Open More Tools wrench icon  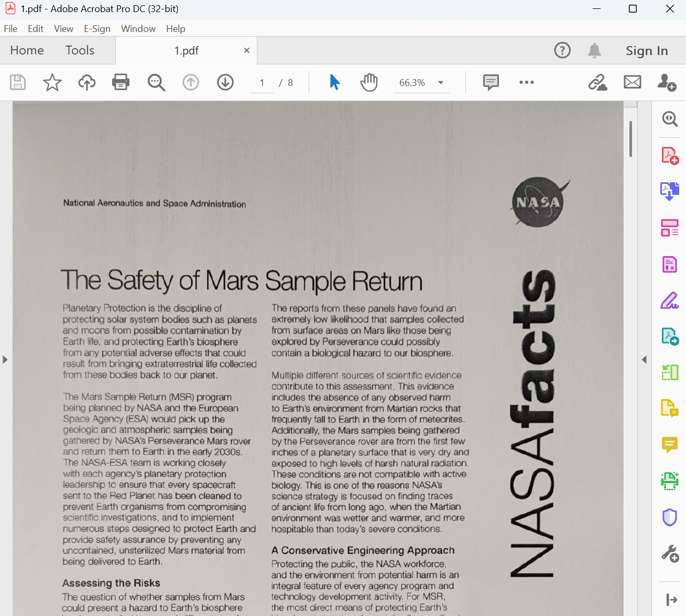pos(670,554)
